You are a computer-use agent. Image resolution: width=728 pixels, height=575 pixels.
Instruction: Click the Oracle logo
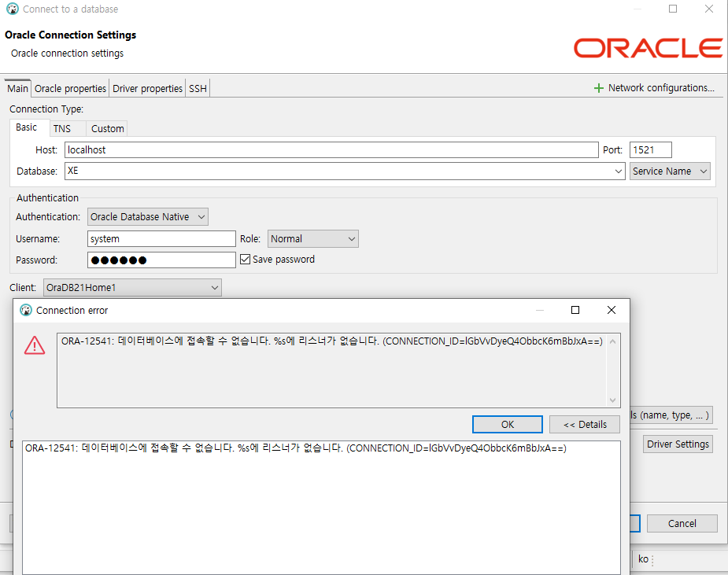649,48
